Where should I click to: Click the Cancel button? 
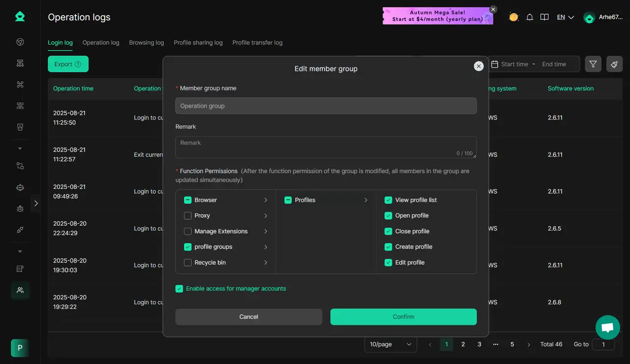pyautogui.click(x=249, y=317)
